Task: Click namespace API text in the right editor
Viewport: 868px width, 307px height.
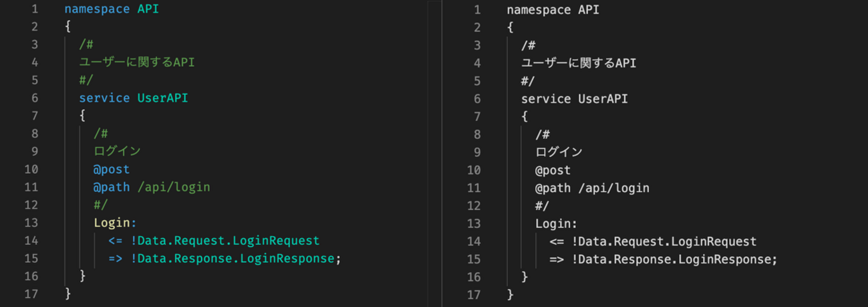Action: (x=553, y=10)
